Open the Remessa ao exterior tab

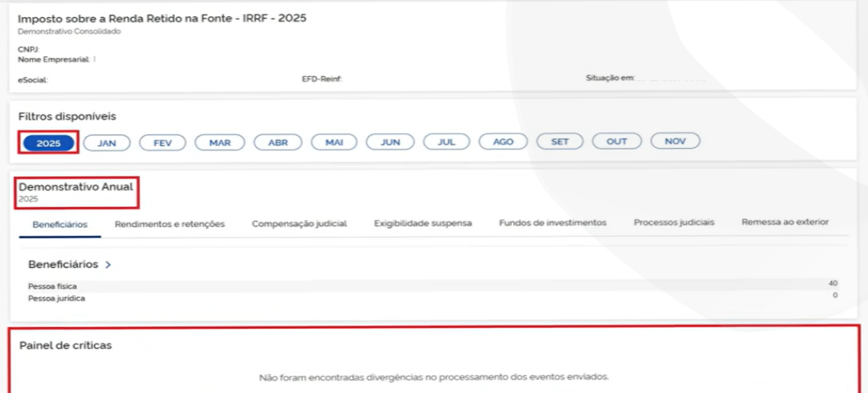click(785, 223)
